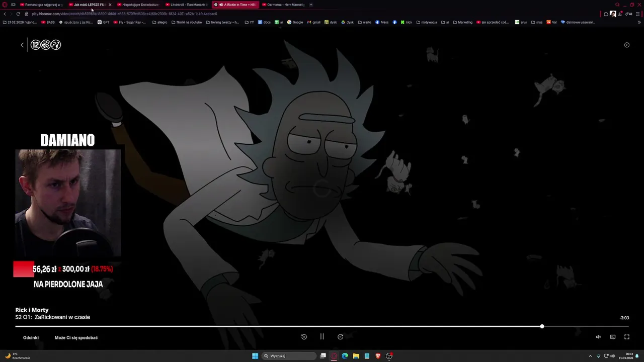
Task: Show more bookmarks with the overflow chevron
Action: coord(639,22)
